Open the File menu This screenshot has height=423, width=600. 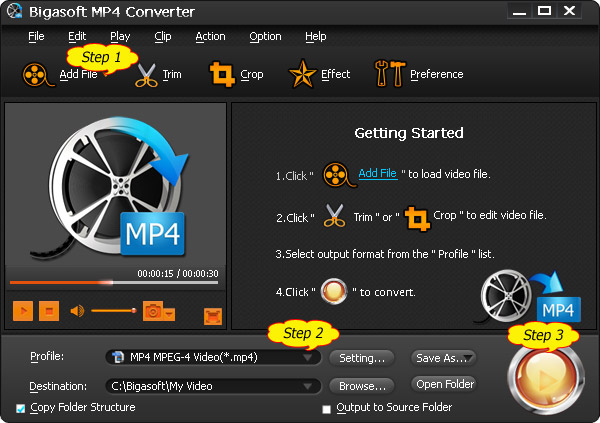[x=36, y=36]
